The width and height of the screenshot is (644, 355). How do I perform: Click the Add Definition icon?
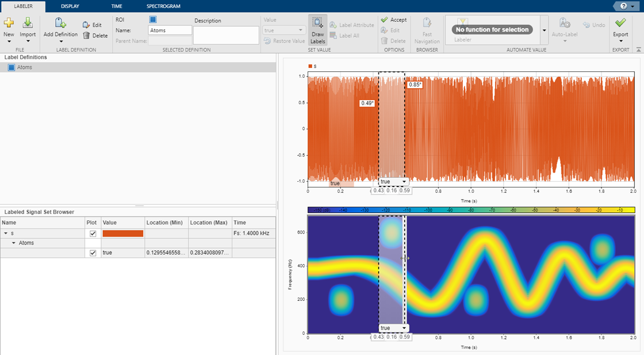[x=60, y=24]
